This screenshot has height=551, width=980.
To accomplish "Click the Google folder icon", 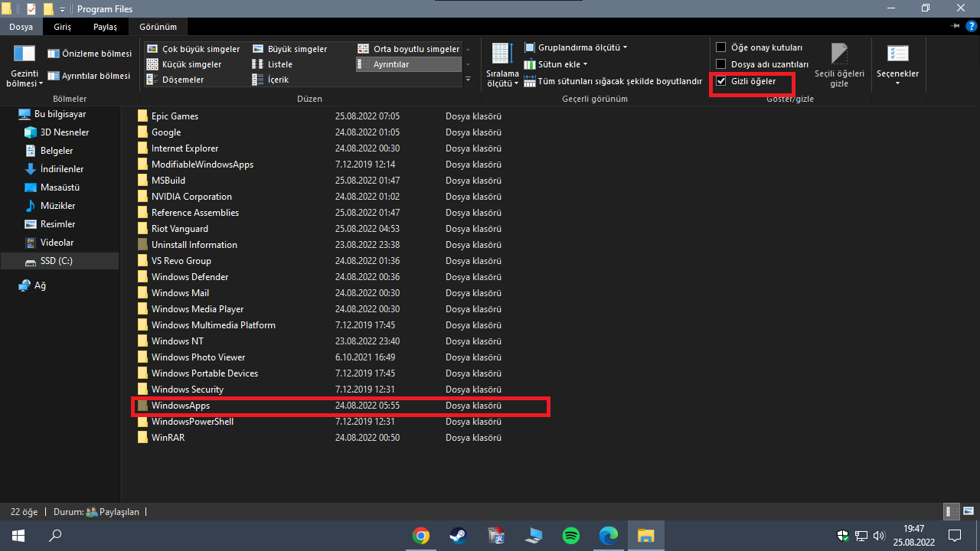I will tap(142, 132).
